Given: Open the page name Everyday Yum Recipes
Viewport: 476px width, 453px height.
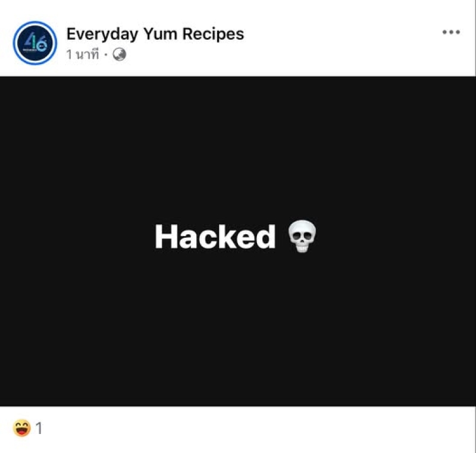Looking at the screenshot, I should click(x=155, y=34).
